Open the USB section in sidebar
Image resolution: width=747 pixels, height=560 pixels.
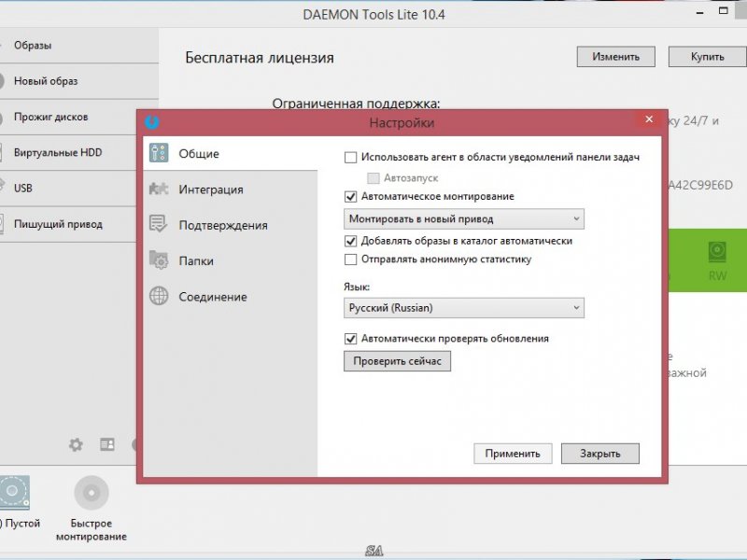click(68, 189)
